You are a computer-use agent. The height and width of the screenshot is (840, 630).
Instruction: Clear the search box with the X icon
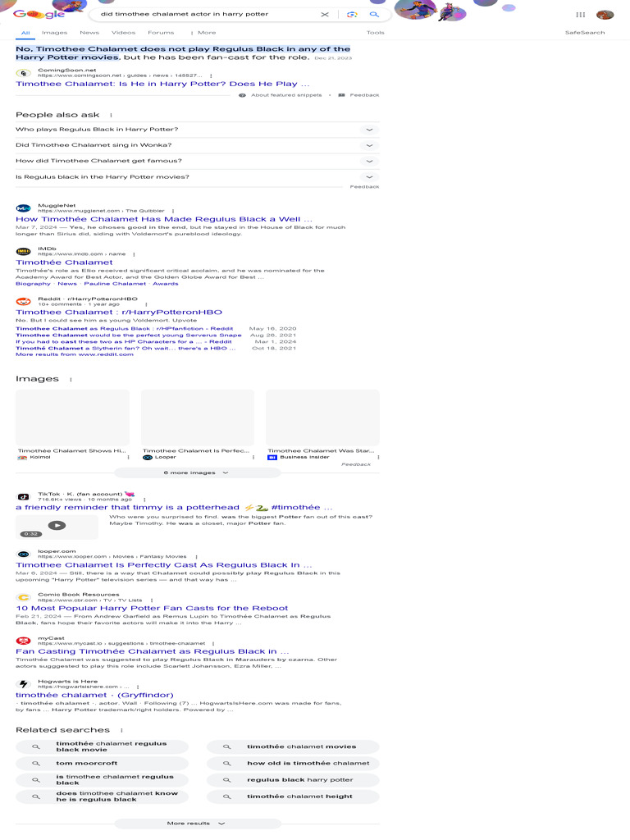(x=325, y=15)
